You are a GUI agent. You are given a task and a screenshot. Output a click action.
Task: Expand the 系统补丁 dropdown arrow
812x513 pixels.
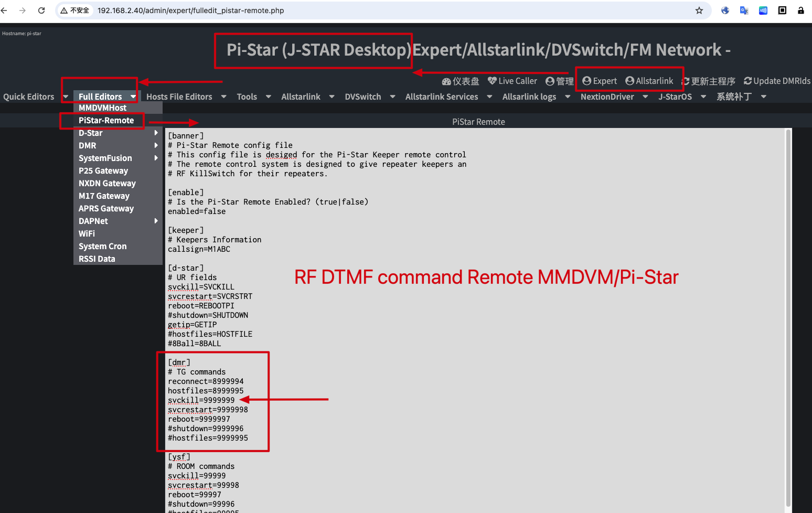[x=764, y=97]
